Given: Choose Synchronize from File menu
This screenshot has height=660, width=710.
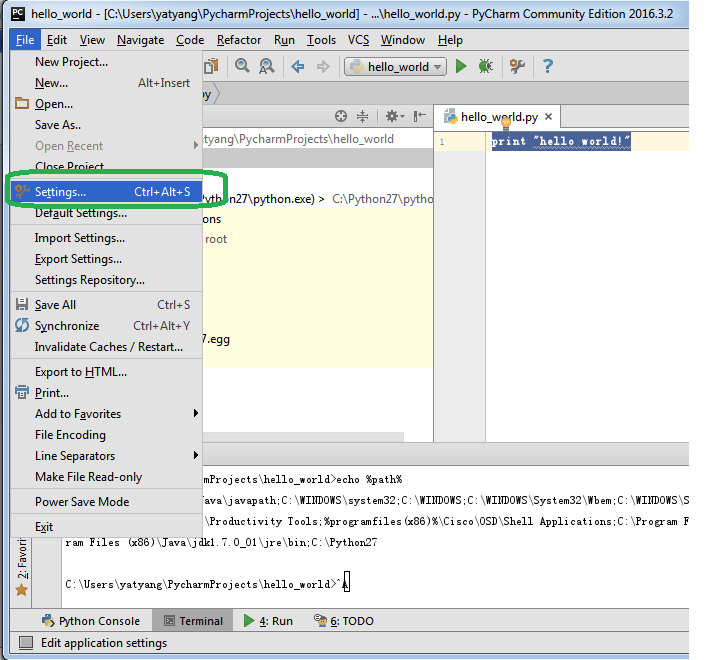Looking at the screenshot, I should click(106, 326).
